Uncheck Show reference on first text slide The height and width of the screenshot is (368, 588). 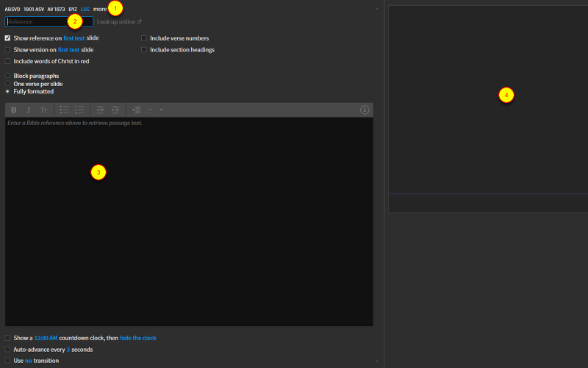tap(7, 38)
